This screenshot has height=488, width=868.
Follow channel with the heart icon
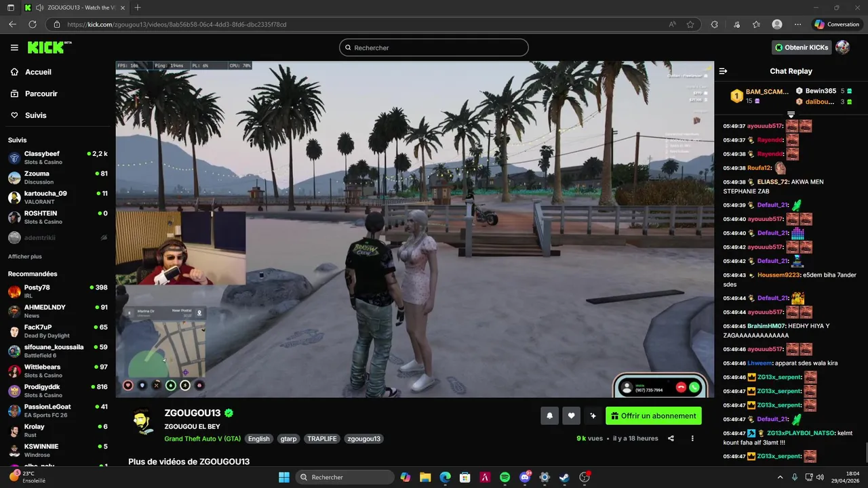click(x=571, y=416)
